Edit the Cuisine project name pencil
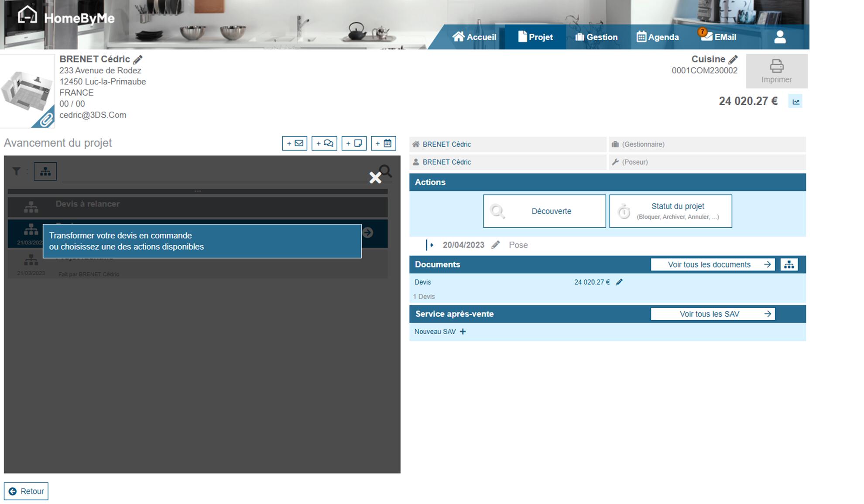 coord(733,59)
